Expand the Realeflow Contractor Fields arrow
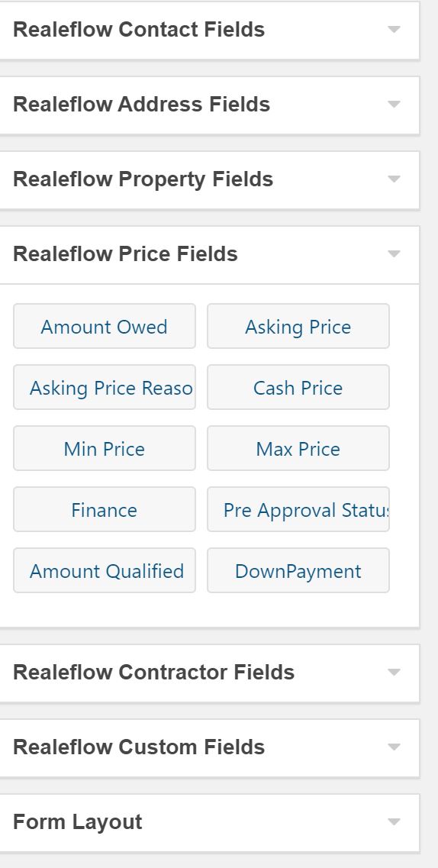This screenshot has width=438, height=868. [x=394, y=672]
